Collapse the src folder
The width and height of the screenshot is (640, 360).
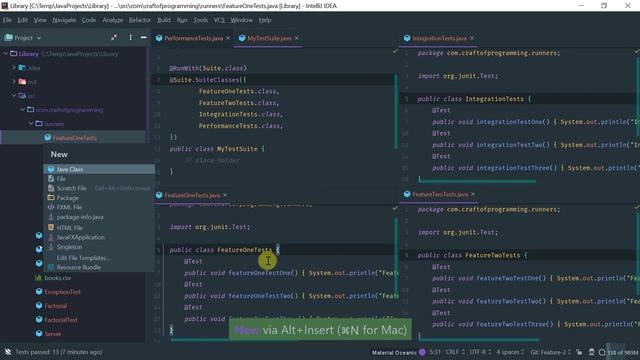coord(14,96)
